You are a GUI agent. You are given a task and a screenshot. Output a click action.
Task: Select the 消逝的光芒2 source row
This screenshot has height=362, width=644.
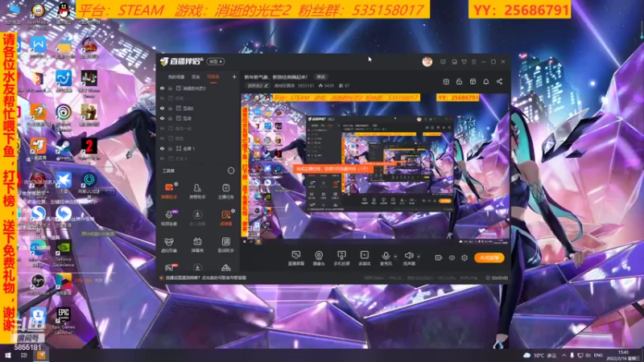click(198, 88)
